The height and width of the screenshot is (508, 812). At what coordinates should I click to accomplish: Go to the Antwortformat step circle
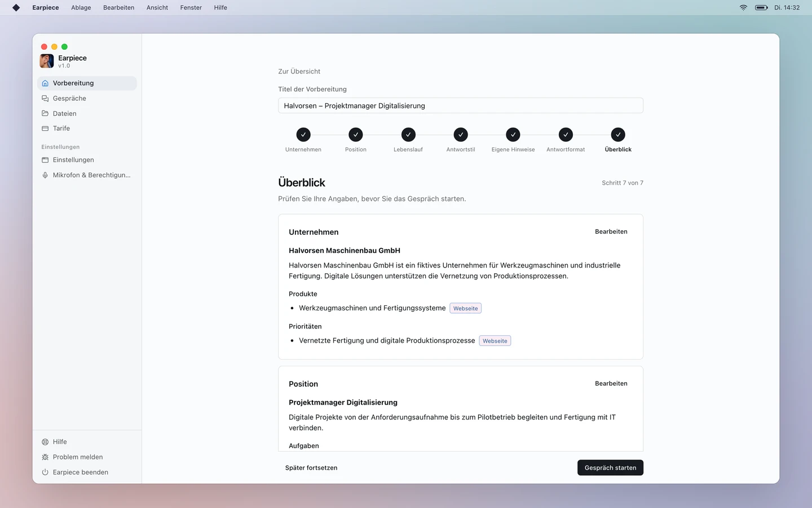(566, 134)
